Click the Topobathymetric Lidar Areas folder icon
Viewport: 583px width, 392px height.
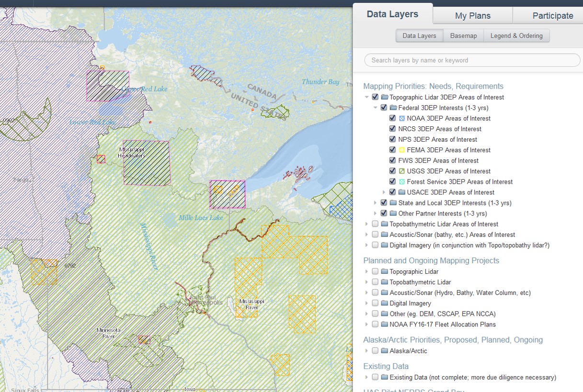[x=385, y=224]
